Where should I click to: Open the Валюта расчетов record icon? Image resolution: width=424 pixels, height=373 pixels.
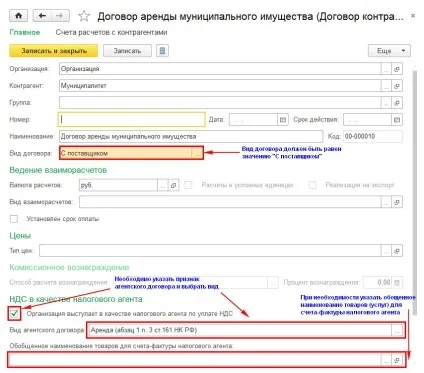(x=173, y=185)
